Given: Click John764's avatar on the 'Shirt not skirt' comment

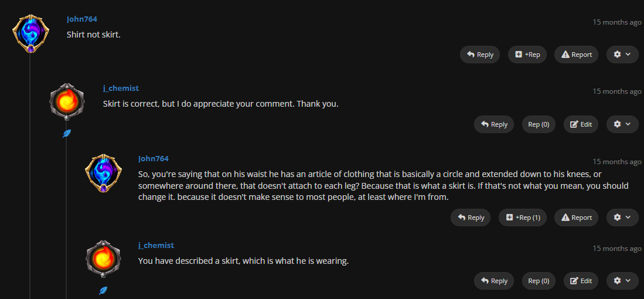Looking at the screenshot, I should coord(30,33).
